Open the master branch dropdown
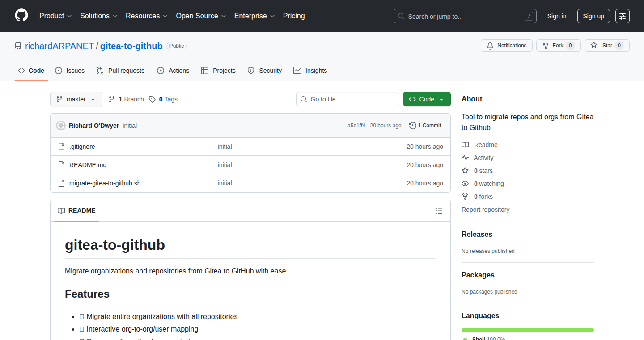Viewport: 644px width, 340px height. point(76,99)
